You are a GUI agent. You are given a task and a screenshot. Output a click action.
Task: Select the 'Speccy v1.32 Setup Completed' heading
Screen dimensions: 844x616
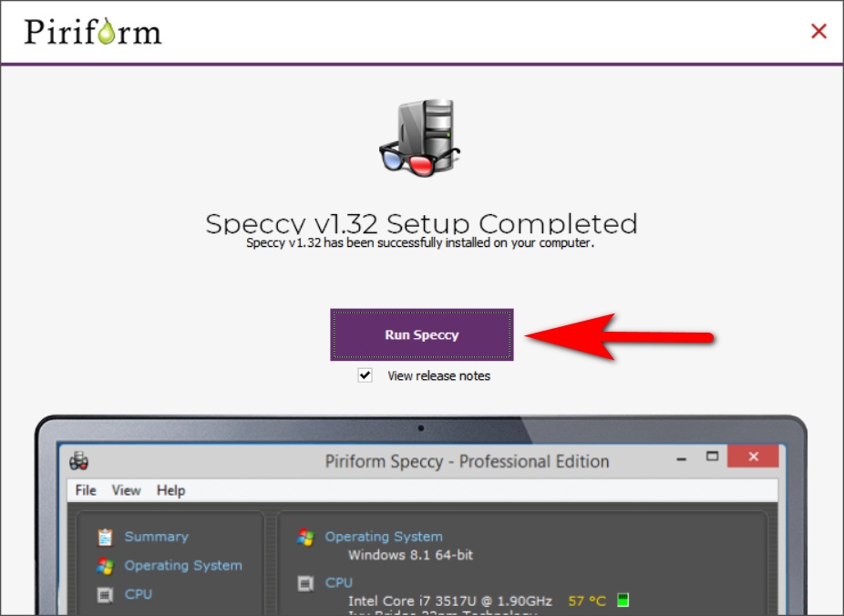click(x=421, y=223)
